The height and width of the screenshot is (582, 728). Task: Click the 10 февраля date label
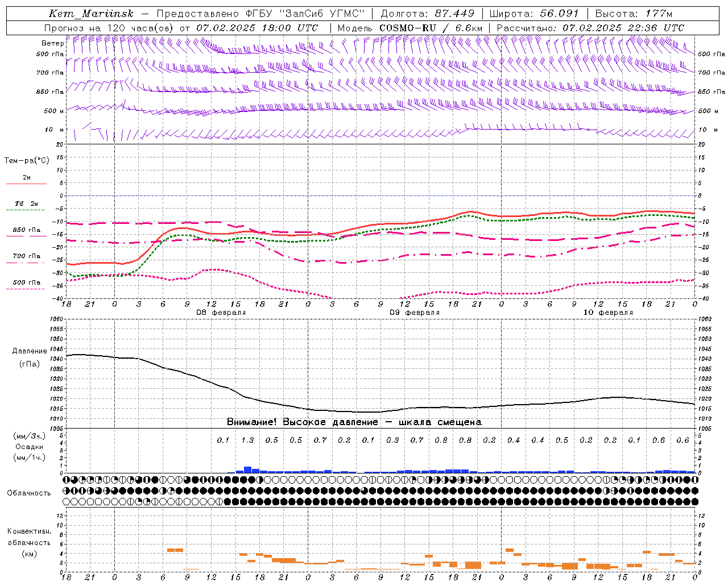click(x=608, y=313)
